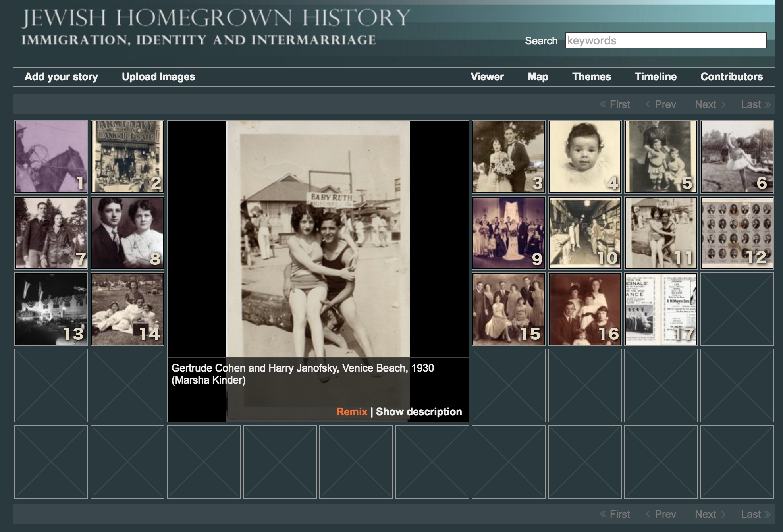Click the Remix link
The width and height of the screenshot is (783, 532).
click(x=352, y=412)
